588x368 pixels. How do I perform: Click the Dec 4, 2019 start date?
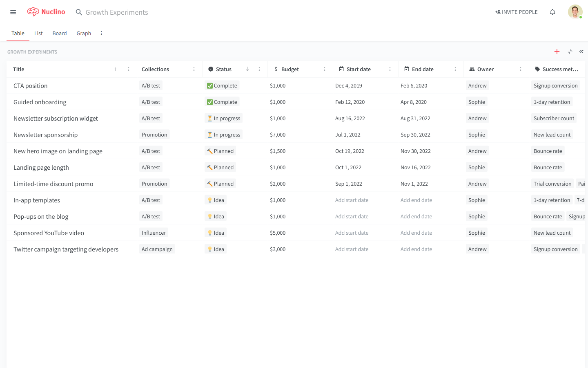click(349, 85)
